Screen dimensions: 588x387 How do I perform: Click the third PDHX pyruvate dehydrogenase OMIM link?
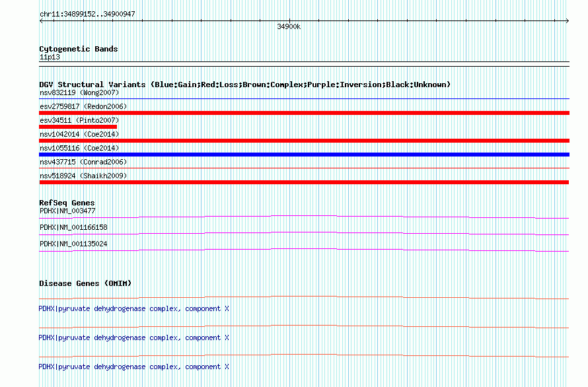click(134, 367)
